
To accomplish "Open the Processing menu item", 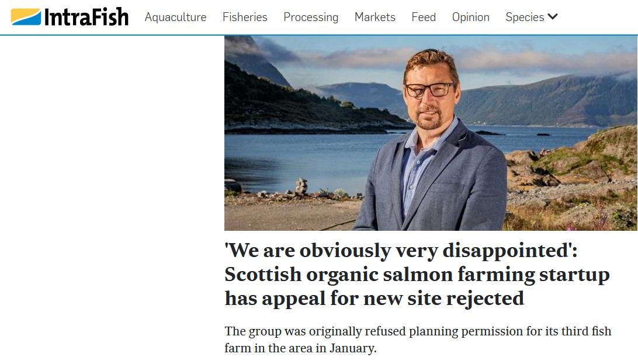I will (311, 17).
